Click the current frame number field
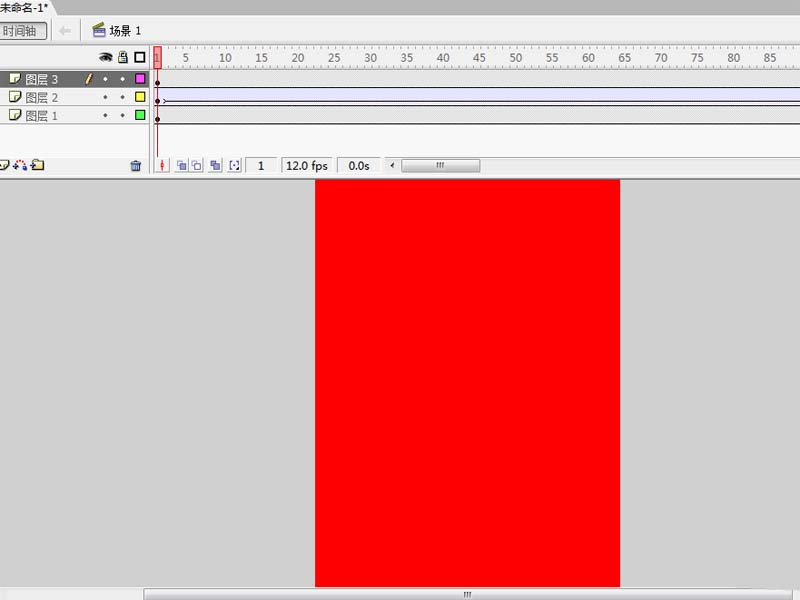This screenshot has width=800, height=600. 261,165
